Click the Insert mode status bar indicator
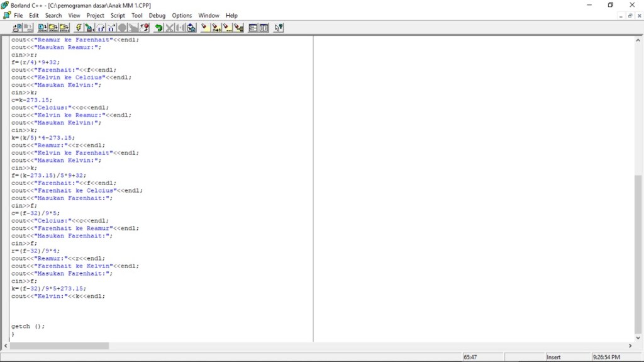Viewport: 644px width, 362px height. tap(553, 357)
